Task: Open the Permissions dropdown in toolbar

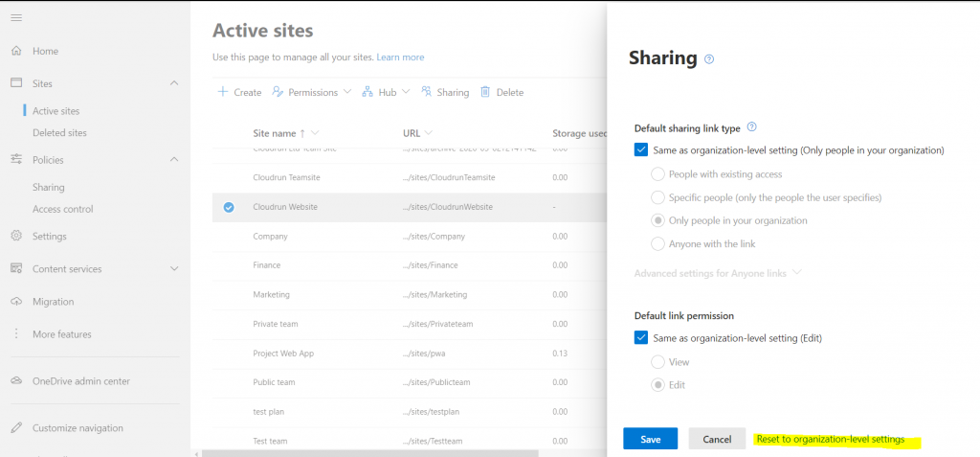Action: click(311, 92)
